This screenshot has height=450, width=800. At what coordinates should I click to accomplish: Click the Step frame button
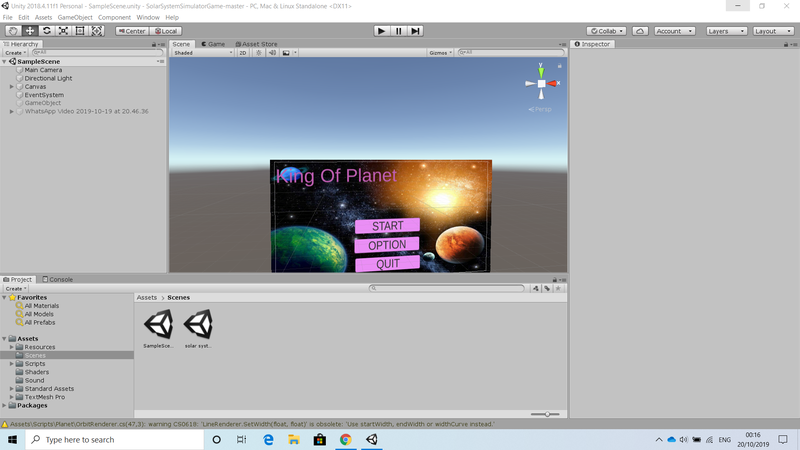[x=415, y=31]
